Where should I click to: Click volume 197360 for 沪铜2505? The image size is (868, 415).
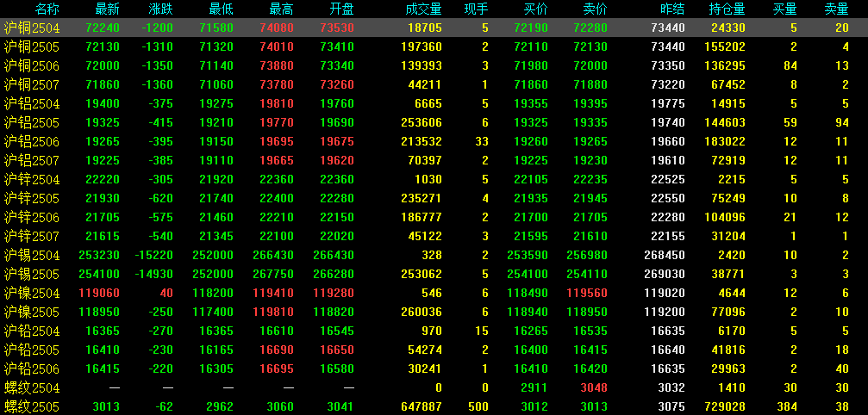pos(422,47)
